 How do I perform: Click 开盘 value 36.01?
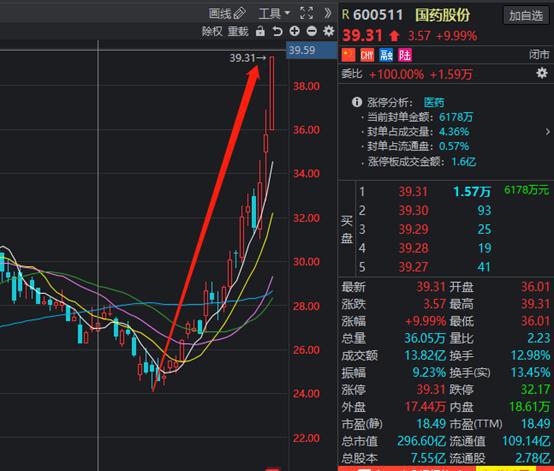pos(536,287)
